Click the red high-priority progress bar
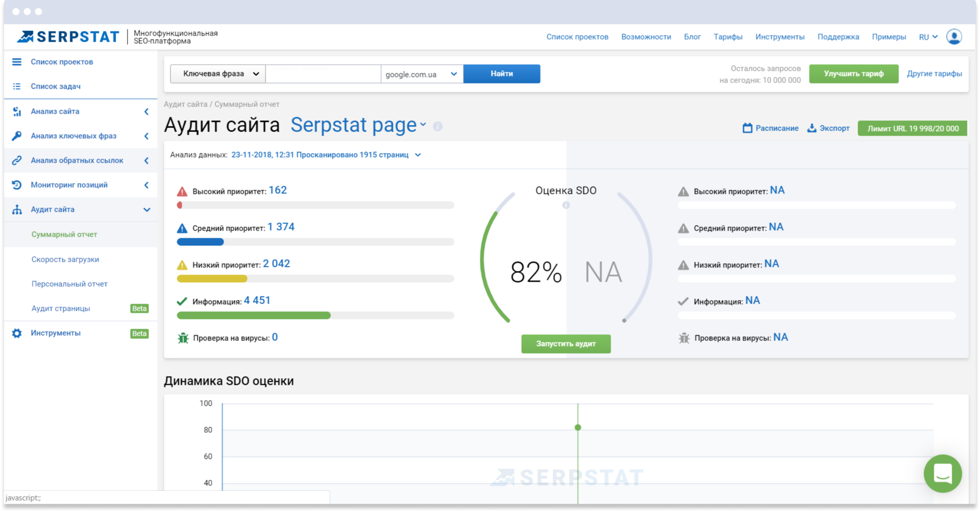Image resolution: width=980 pixels, height=512 pixels. pyautogui.click(x=316, y=205)
